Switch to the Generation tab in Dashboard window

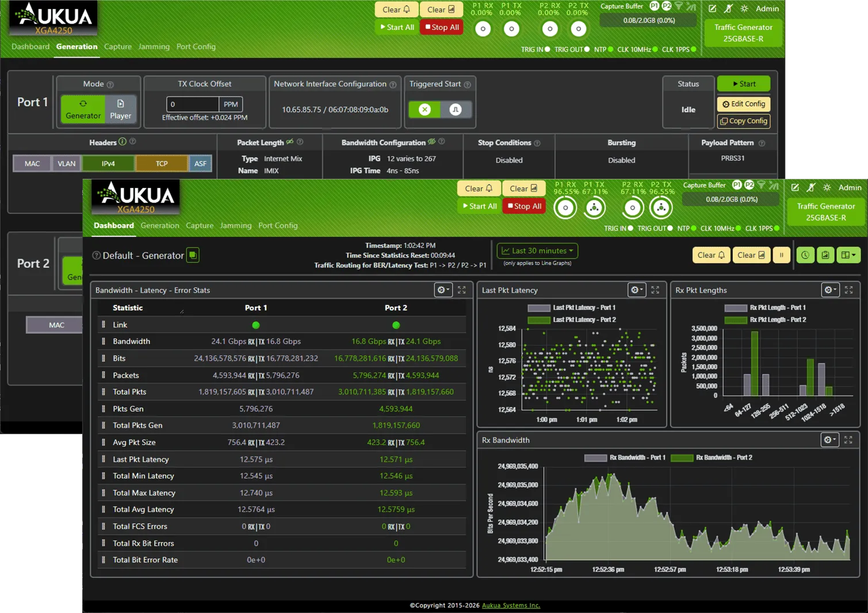[160, 225]
